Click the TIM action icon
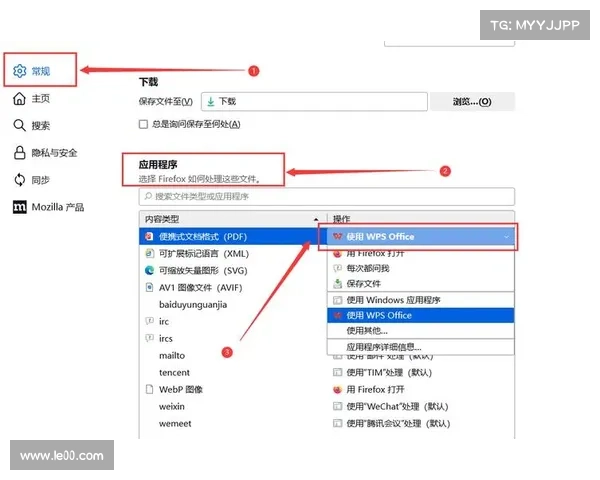The height and width of the screenshot is (480, 600). (338, 372)
